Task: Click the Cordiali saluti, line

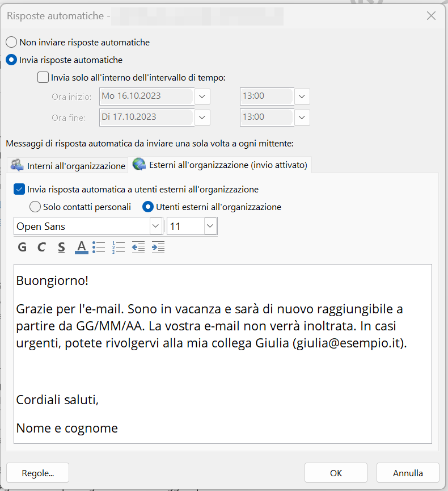Action: 57,400
